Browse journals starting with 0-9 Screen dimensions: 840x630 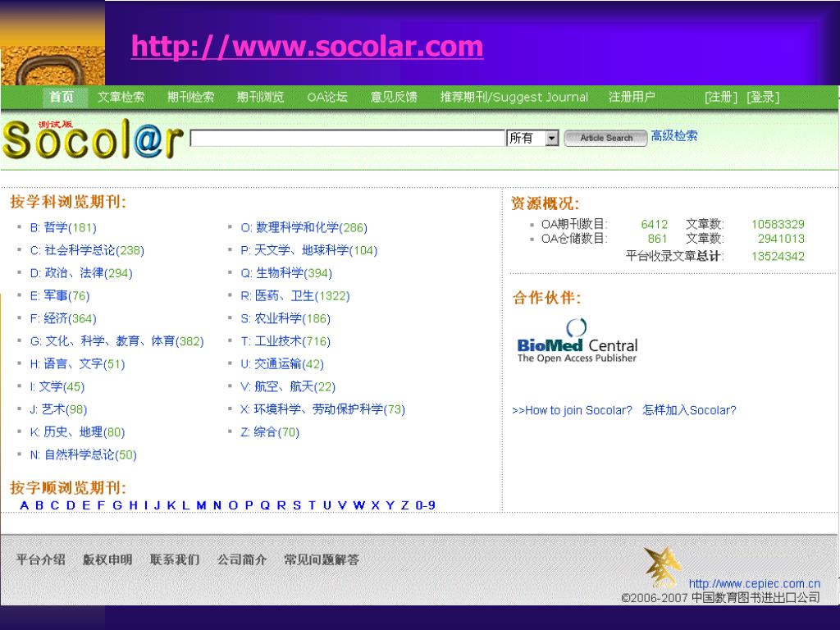[x=426, y=505]
